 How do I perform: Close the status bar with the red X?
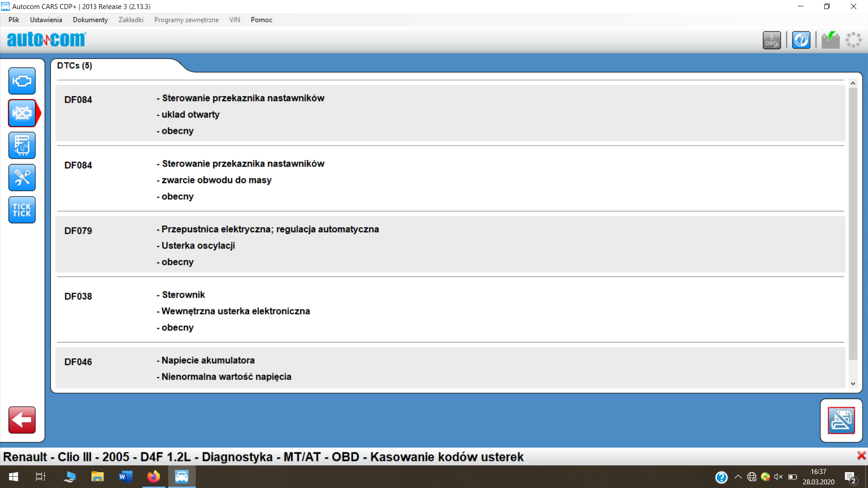861,456
